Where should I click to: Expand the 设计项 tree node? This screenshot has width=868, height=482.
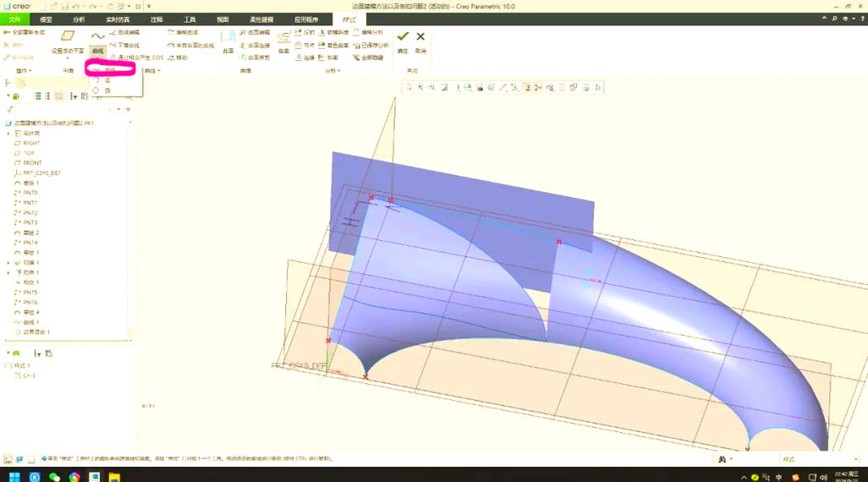point(8,134)
